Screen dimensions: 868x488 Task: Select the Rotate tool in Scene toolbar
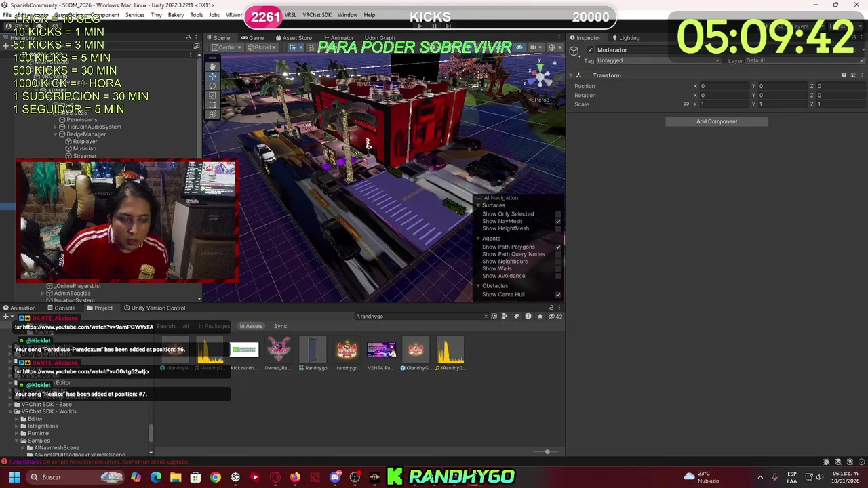[212, 85]
